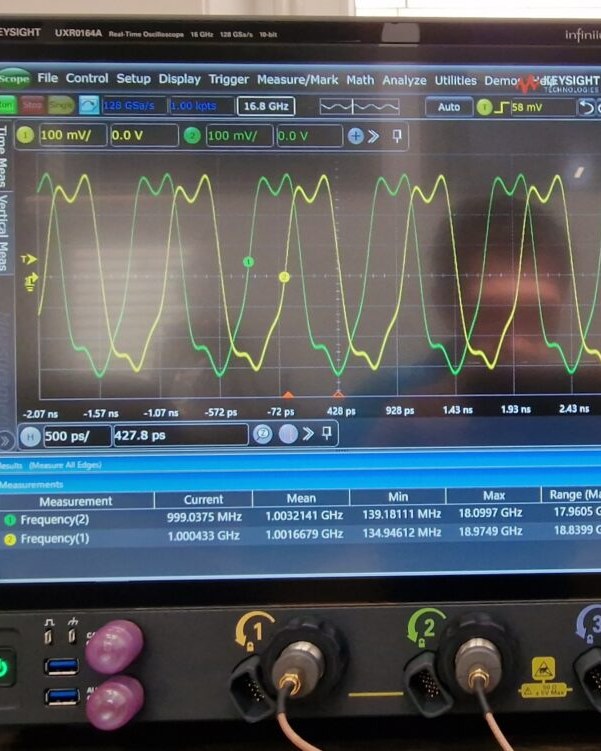The height and width of the screenshot is (751, 601).
Task: Click the hollow orange trigger position triangle
Action: 338,394
